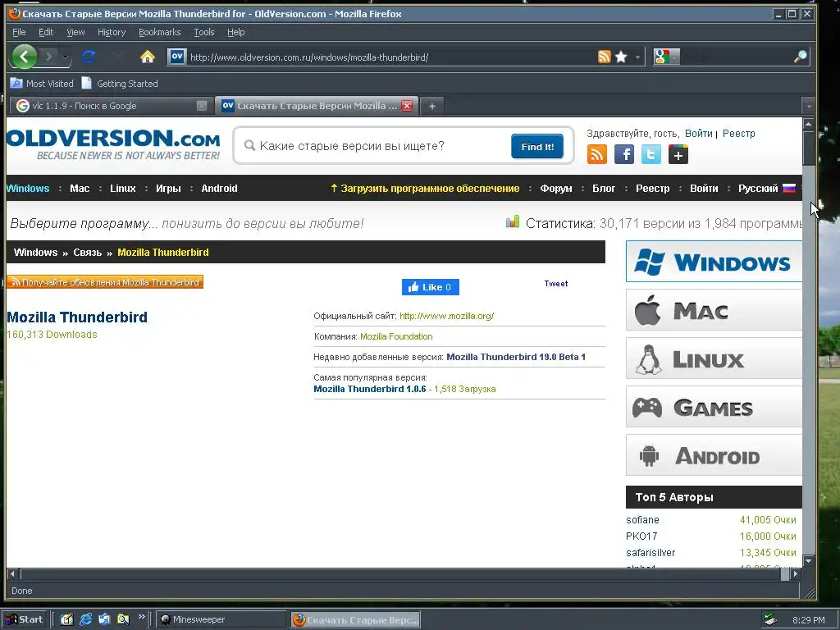Screen dimensions: 840x630
Task: Open the History menu
Action: (112, 32)
